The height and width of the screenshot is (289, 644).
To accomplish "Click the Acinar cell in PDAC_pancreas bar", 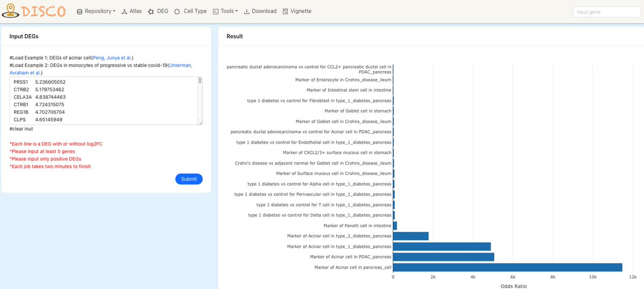I will coord(444,257).
